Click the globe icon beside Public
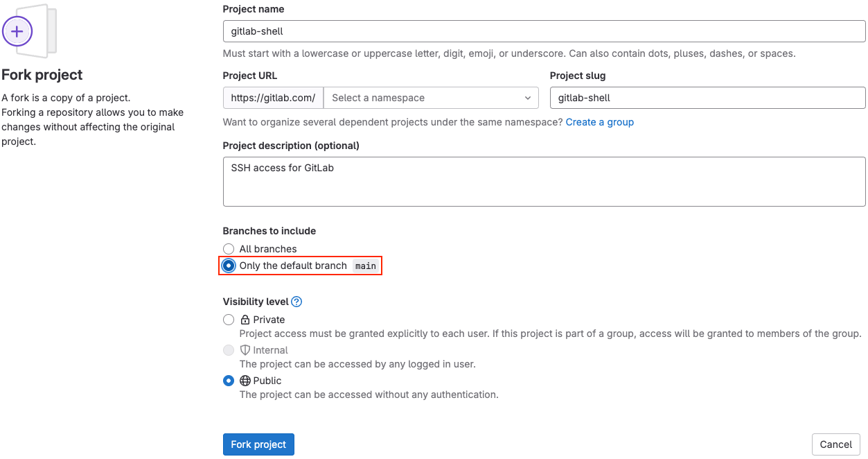The height and width of the screenshot is (459, 868). [x=245, y=381]
